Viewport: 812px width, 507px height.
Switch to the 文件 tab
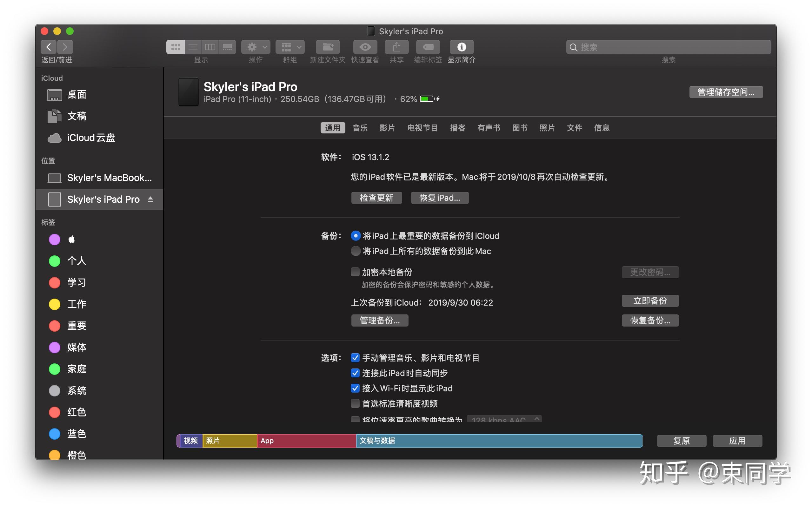(x=575, y=128)
